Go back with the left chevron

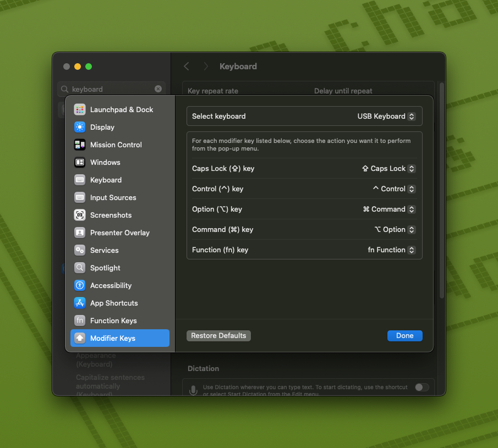(x=187, y=67)
